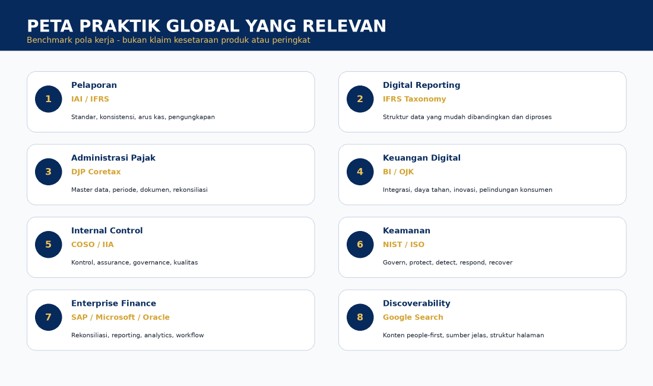
Task: Click the Pelaporan card title
Action: 94,85
